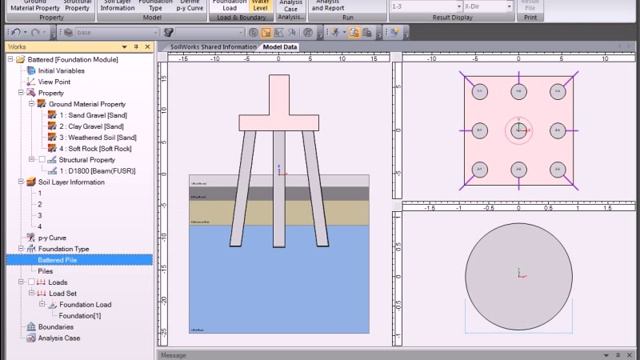Open the empty filter dropdown in toolbar
The height and width of the screenshot is (360, 640).
[241, 32]
